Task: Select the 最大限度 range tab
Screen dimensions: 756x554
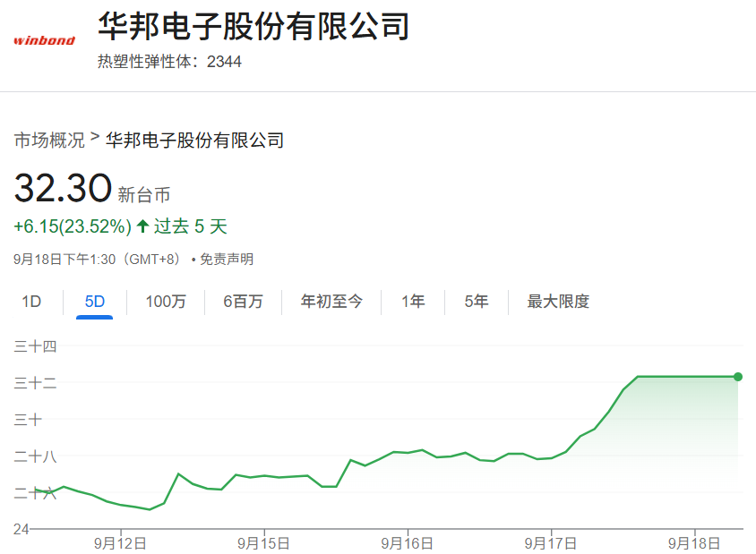Action: [x=558, y=302]
